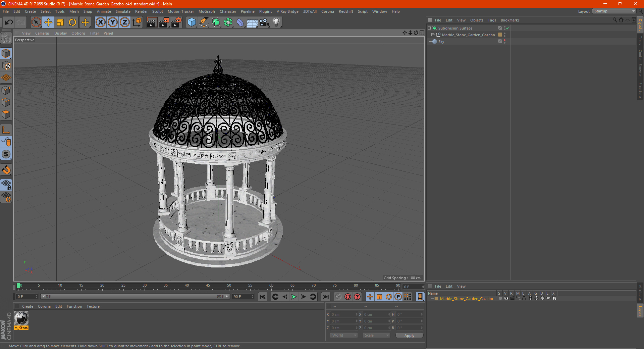Expand the Marble_Stone_Garden_Gazebo tree node
The height and width of the screenshot is (349, 644).
(x=433, y=35)
